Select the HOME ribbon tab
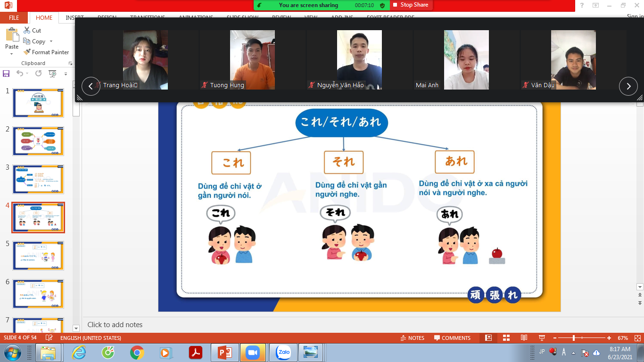Screen dimensions: 644x362 pos(44,18)
